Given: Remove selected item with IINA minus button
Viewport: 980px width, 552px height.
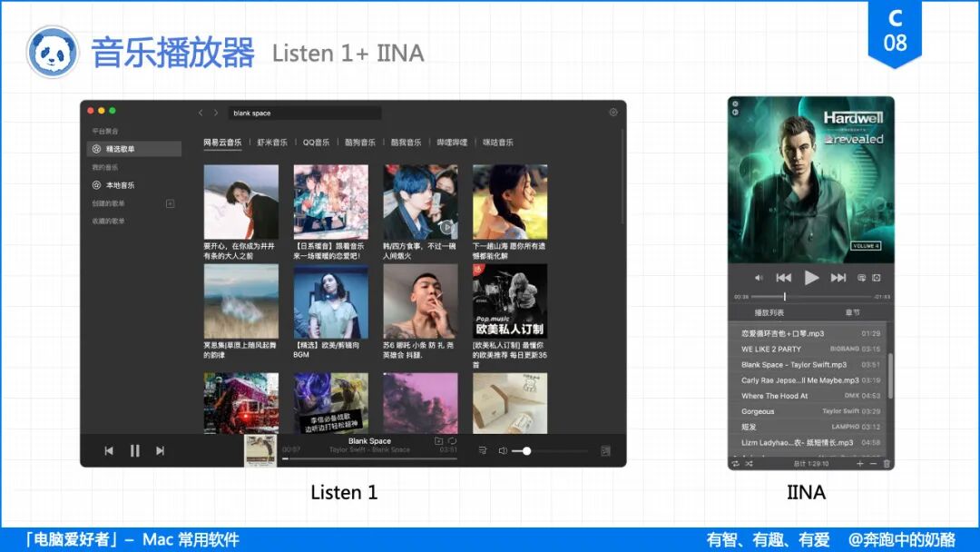Looking at the screenshot, I should [x=873, y=464].
